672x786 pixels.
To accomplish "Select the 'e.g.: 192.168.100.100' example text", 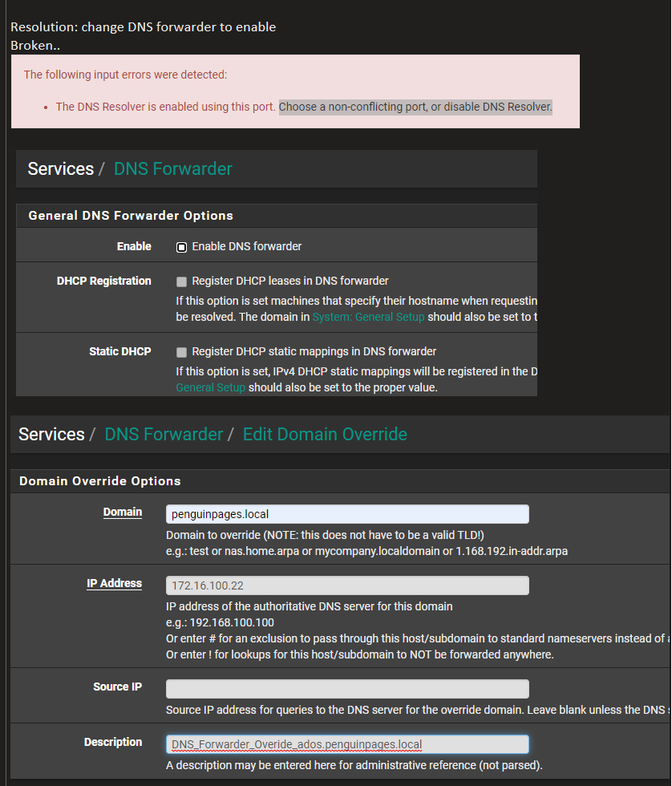I will point(220,622).
